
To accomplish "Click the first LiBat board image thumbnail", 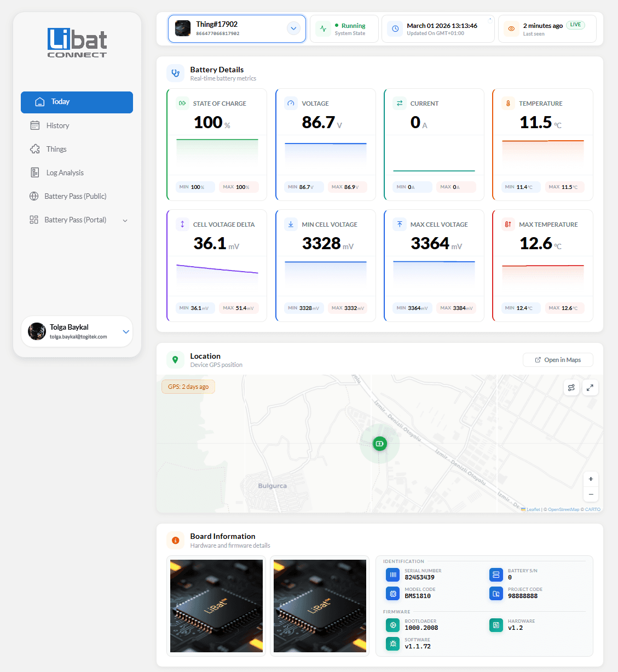I will [x=216, y=606].
